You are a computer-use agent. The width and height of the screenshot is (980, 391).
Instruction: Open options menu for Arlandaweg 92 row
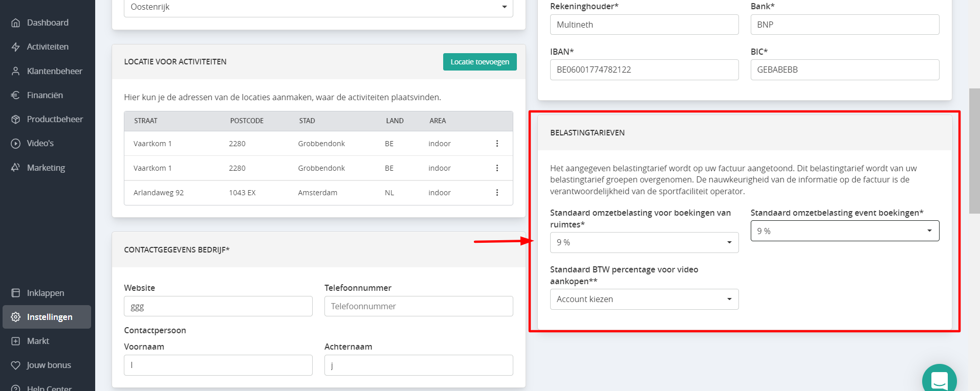coord(497,193)
